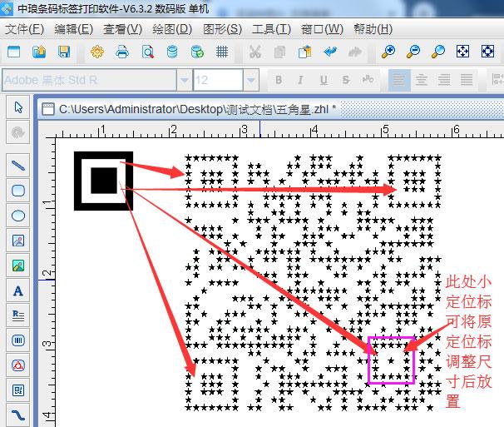Create a new label document
The height and width of the screenshot is (427, 504).
[x=13, y=52]
